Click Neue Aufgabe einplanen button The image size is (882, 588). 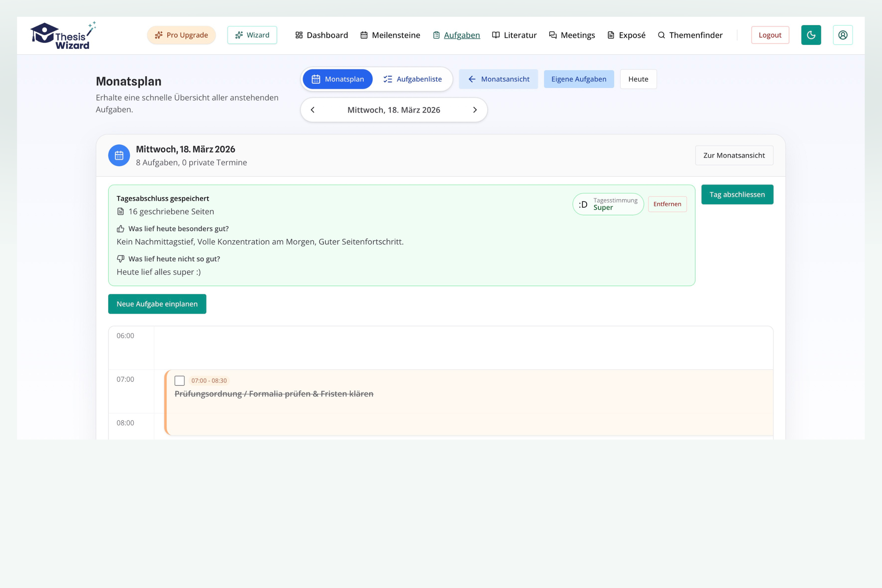point(157,304)
